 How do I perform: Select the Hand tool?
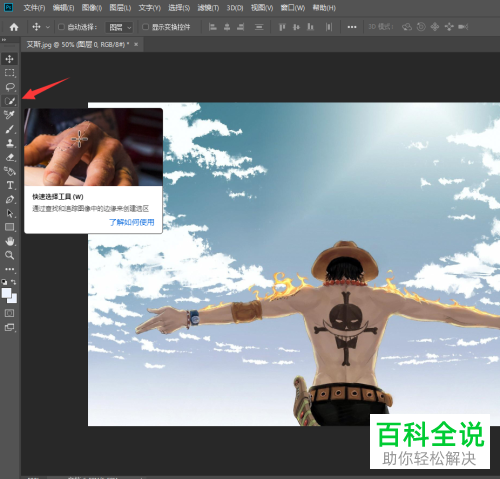pyautogui.click(x=9, y=241)
